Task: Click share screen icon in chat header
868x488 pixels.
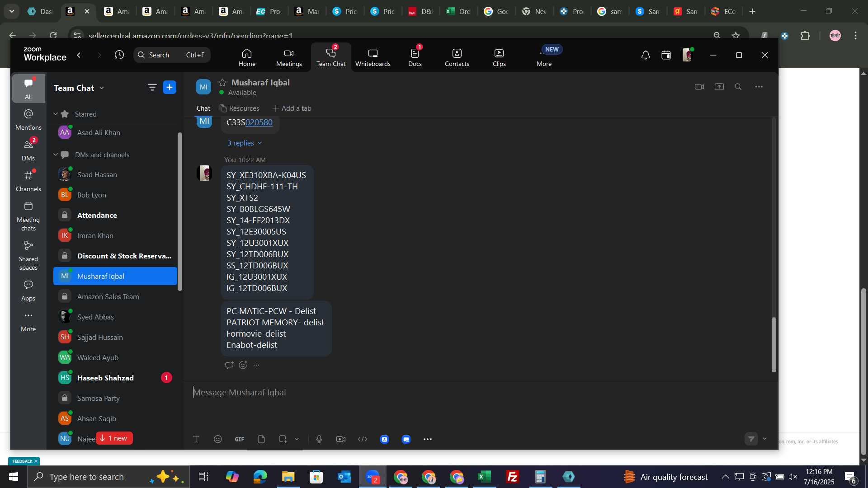Action: (719, 87)
